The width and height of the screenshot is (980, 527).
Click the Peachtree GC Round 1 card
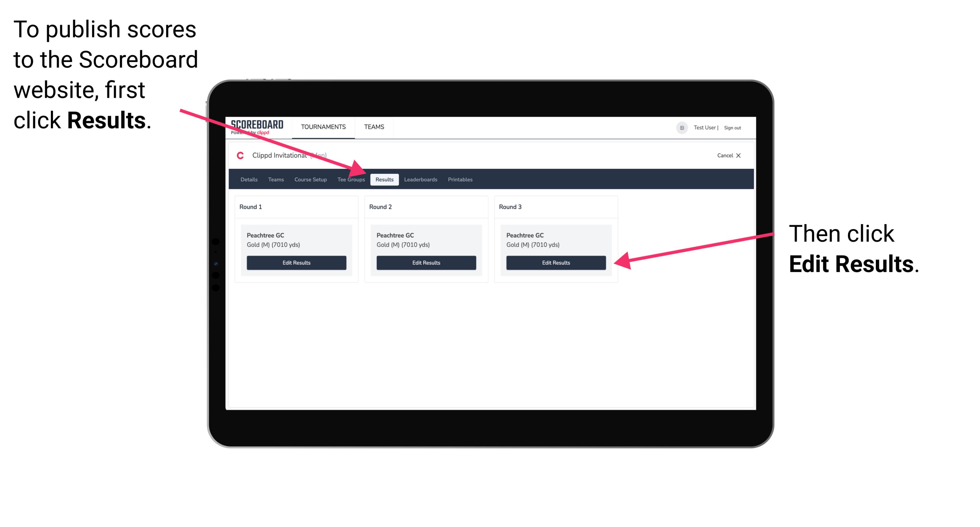pyautogui.click(x=297, y=250)
